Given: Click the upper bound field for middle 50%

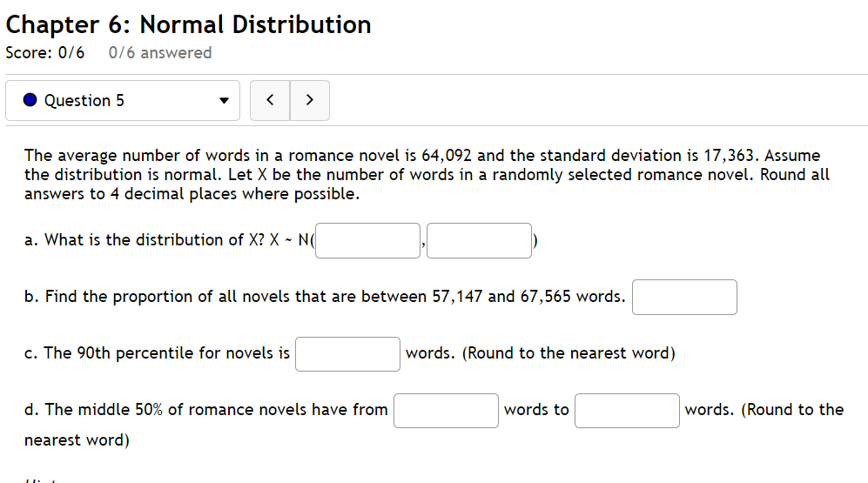Looking at the screenshot, I should click(627, 411).
